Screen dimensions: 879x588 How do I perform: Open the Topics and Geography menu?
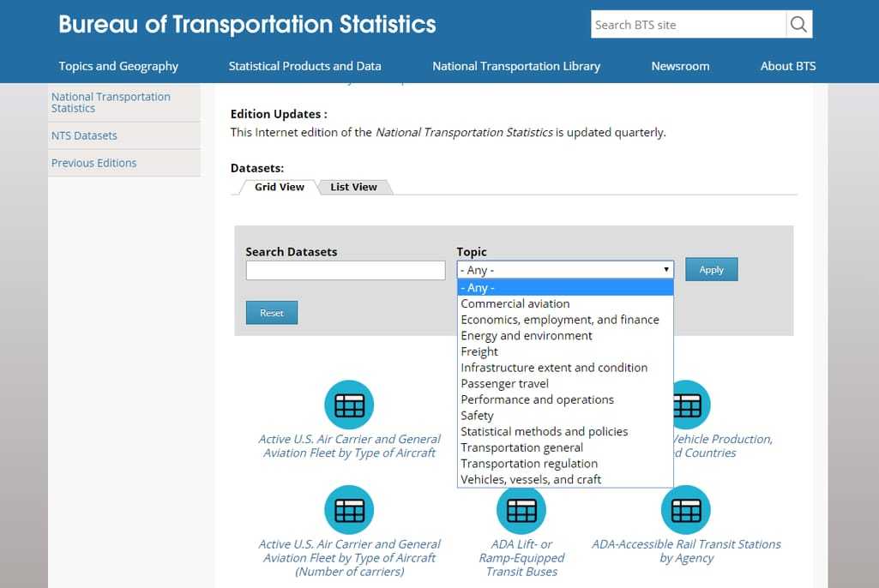tap(118, 66)
